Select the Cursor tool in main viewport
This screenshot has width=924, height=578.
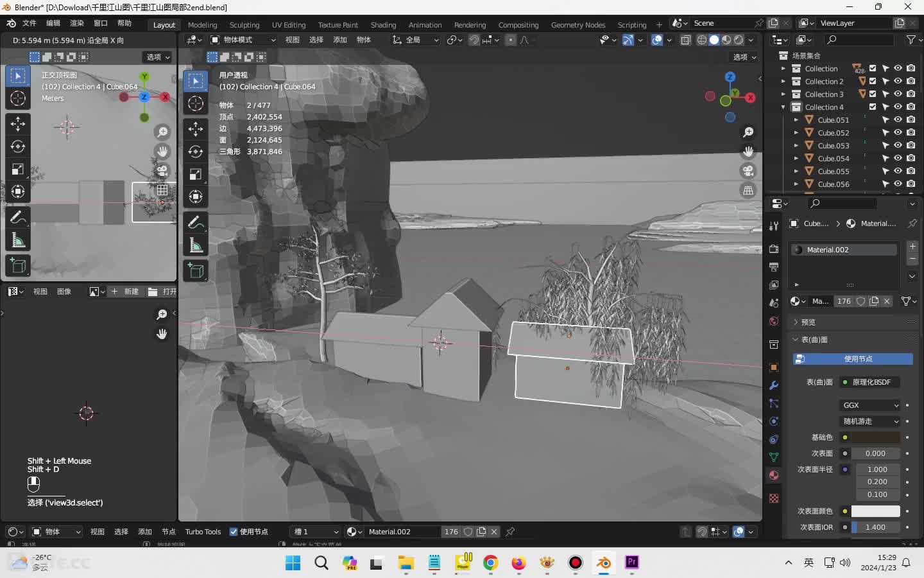coord(196,103)
